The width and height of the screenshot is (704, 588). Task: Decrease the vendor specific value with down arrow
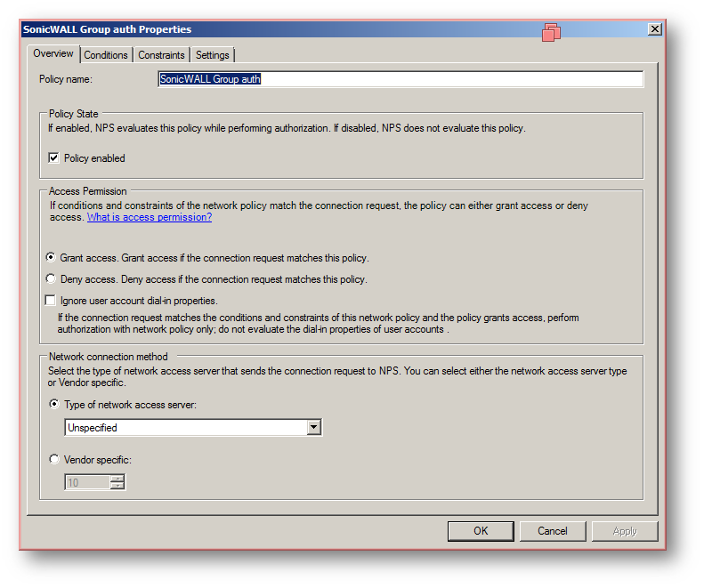(117, 486)
